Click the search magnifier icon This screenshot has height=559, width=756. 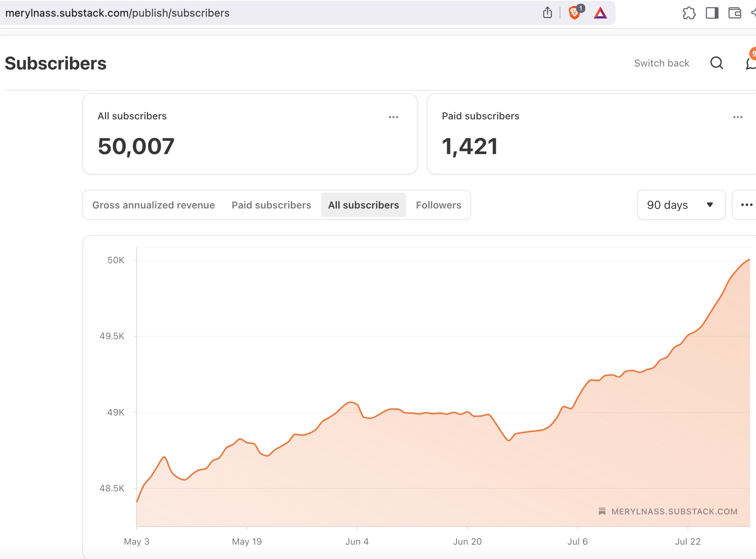click(716, 63)
